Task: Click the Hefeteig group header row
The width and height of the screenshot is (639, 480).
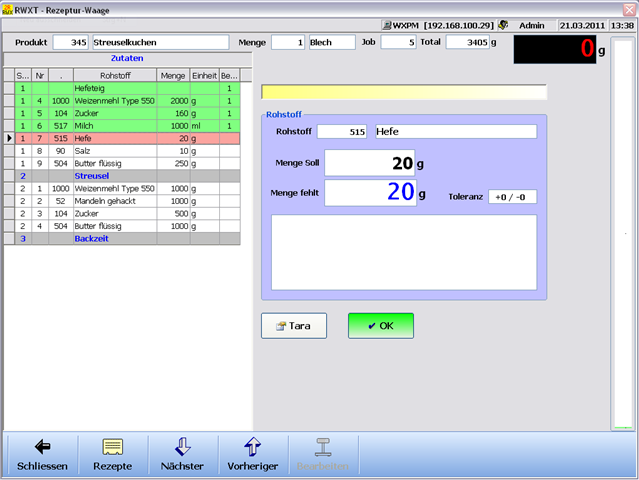Action: click(115, 89)
